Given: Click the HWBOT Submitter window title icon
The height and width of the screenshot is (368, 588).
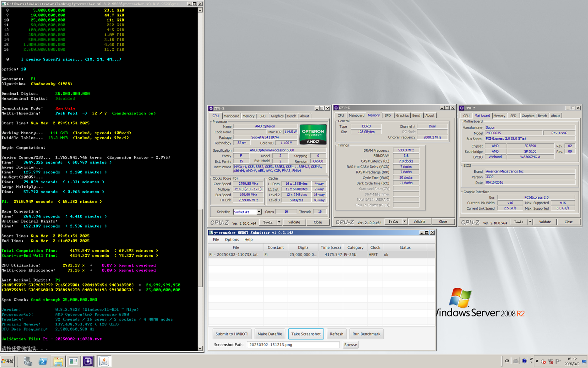Looking at the screenshot, I should click(x=211, y=233).
